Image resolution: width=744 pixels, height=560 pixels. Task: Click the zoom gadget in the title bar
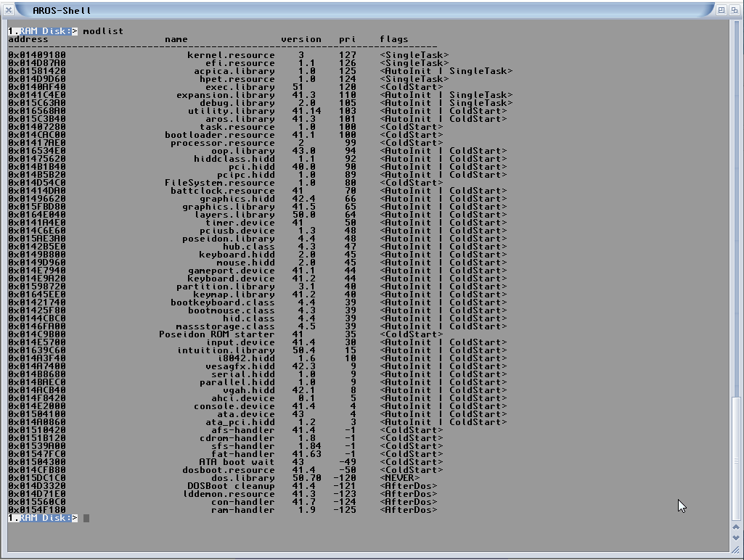tap(721, 10)
